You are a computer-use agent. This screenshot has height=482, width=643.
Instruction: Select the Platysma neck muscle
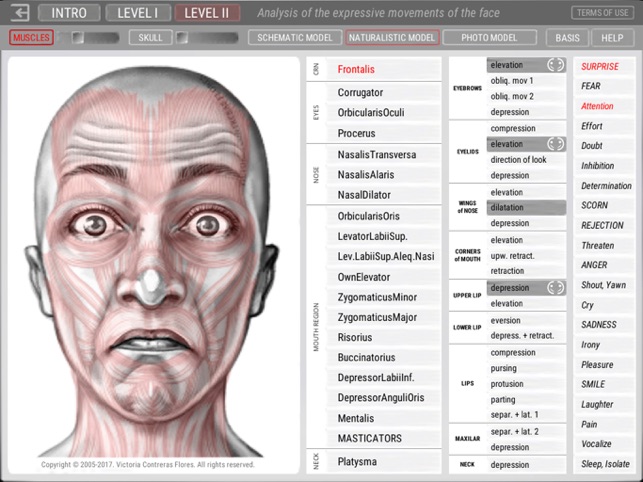click(384, 462)
